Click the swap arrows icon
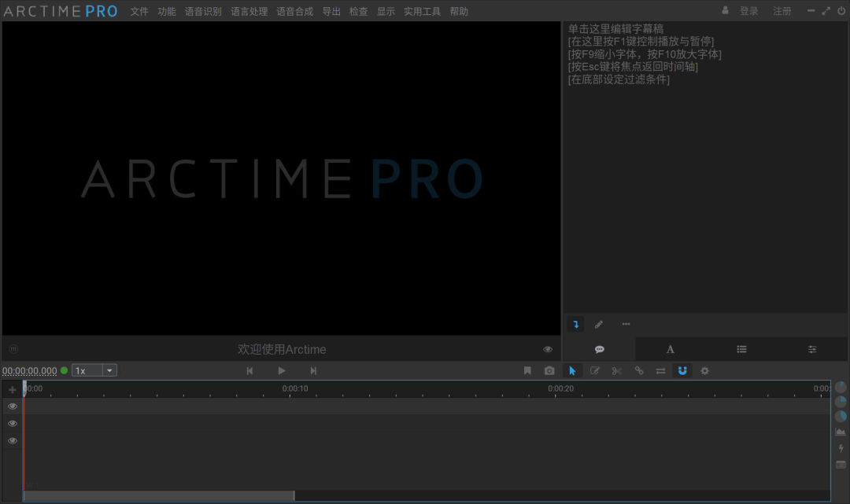This screenshot has height=504, width=850. (x=660, y=371)
